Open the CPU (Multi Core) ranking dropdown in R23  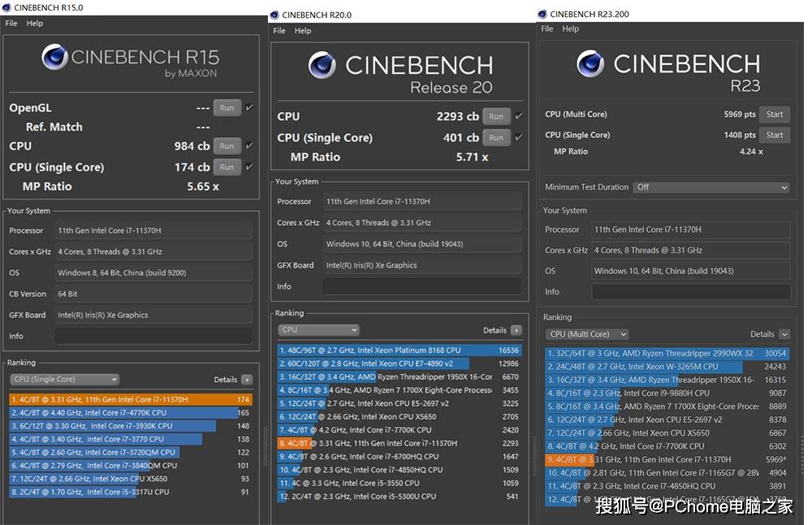[587, 334]
